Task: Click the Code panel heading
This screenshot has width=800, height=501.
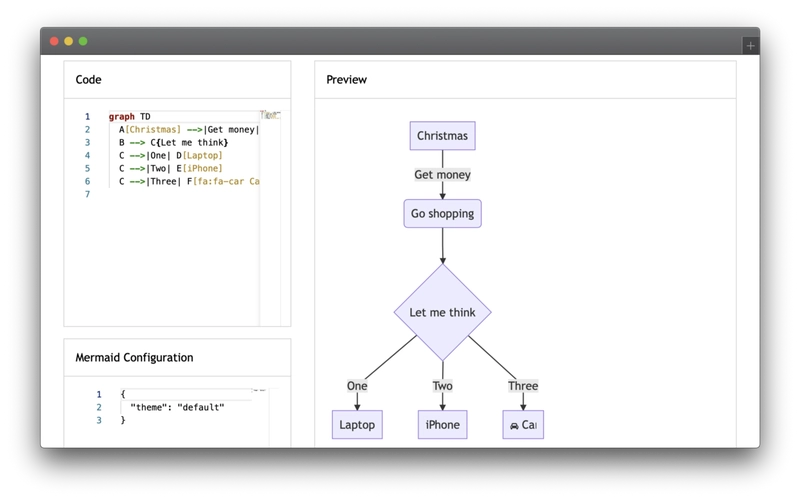Action: click(x=88, y=80)
